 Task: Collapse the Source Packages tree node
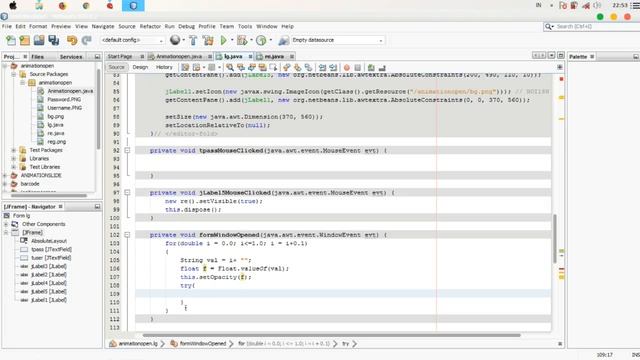click(x=13, y=74)
